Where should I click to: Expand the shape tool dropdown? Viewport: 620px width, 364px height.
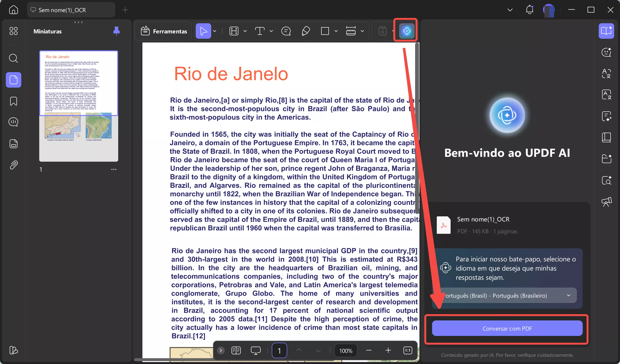(x=336, y=31)
